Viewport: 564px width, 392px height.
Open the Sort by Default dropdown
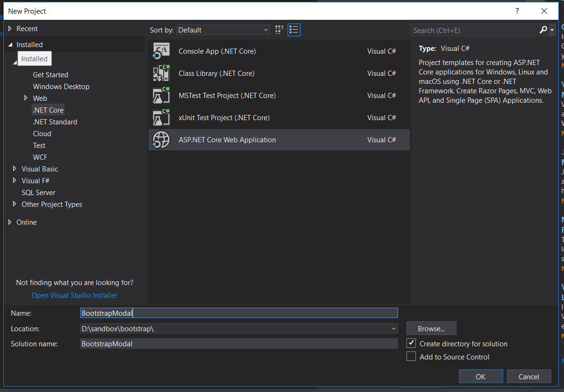(x=223, y=30)
